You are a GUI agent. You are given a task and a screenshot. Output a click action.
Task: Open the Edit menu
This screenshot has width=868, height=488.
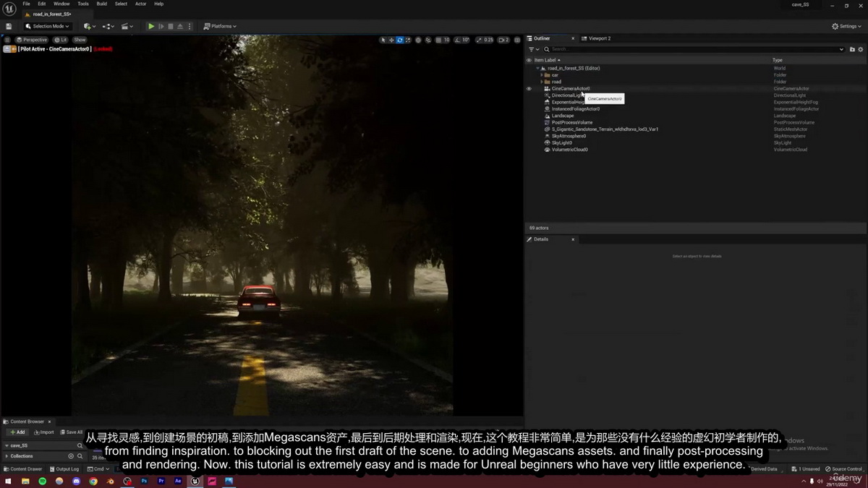pos(42,4)
